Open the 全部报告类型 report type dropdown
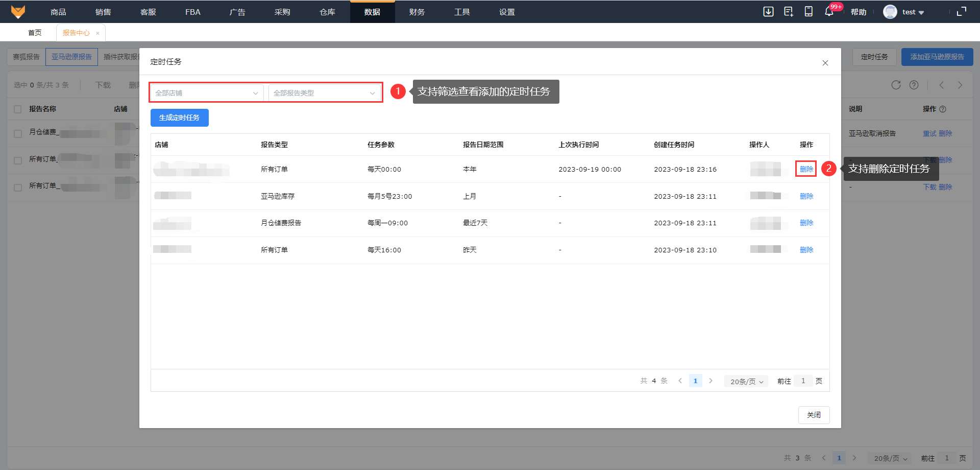Image resolution: width=980 pixels, height=470 pixels. [x=325, y=93]
